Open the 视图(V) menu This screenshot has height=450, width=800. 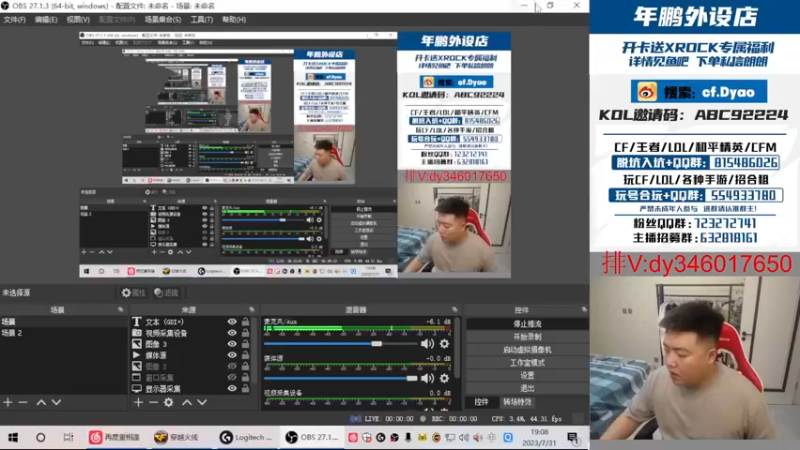[x=78, y=19]
